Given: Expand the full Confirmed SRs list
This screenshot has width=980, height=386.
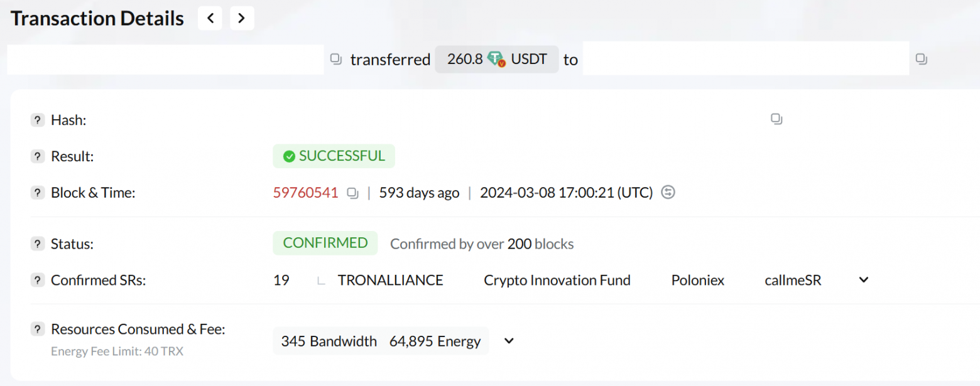Looking at the screenshot, I should tap(863, 280).
